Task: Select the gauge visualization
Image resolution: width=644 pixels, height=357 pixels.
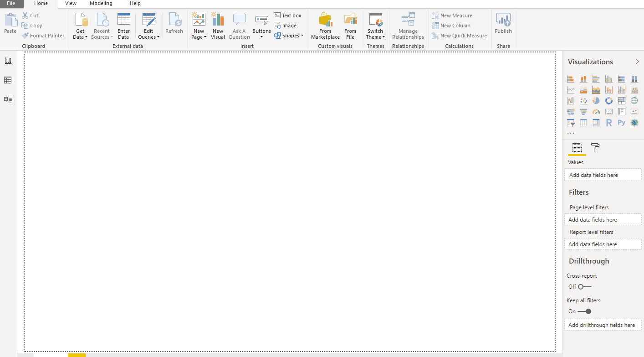Action: click(596, 111)
